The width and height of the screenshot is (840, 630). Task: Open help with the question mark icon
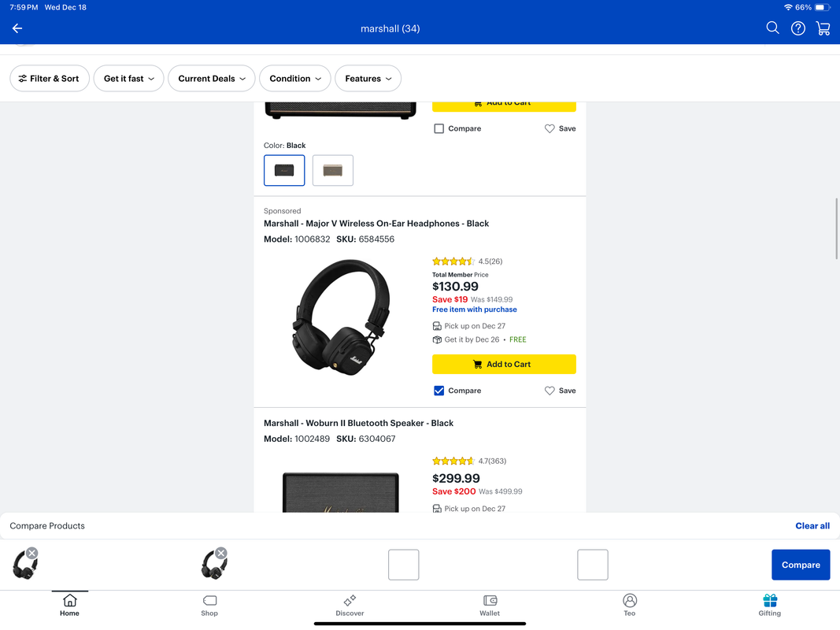click(797, 28)
